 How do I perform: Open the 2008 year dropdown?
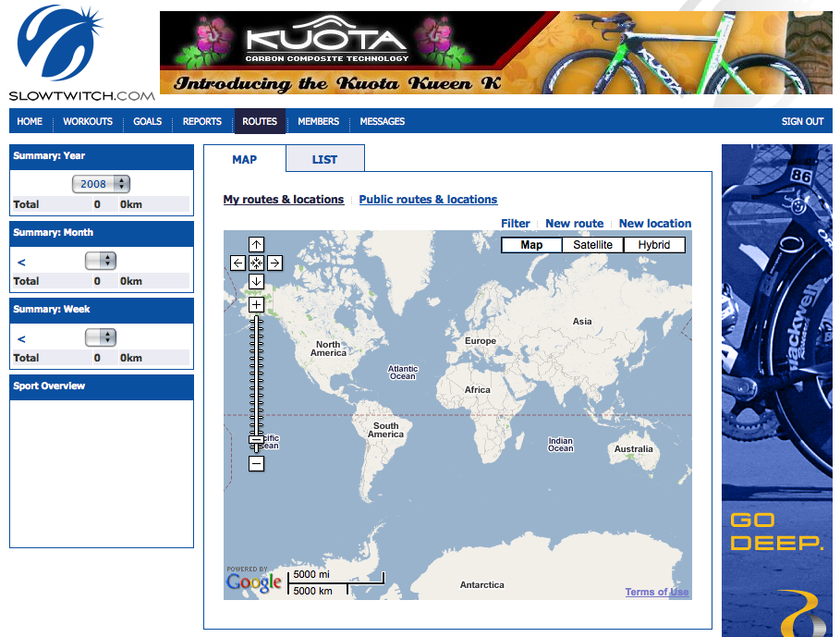click(x=101, y=184)
